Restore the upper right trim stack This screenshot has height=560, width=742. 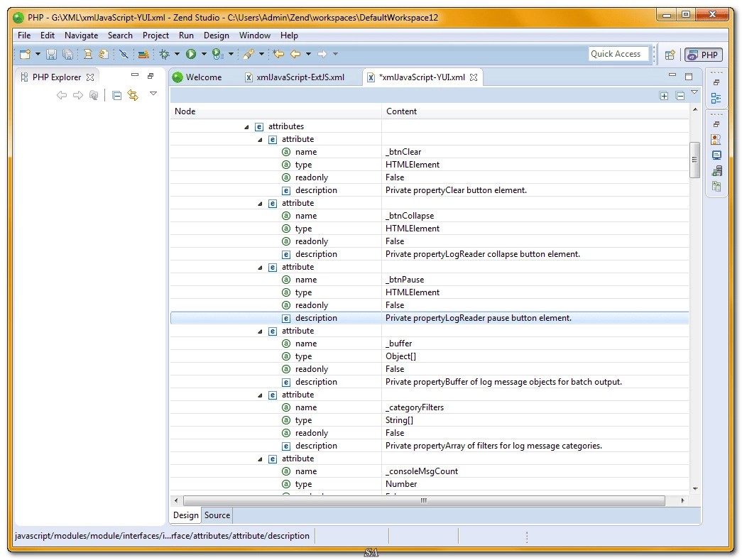716,82
